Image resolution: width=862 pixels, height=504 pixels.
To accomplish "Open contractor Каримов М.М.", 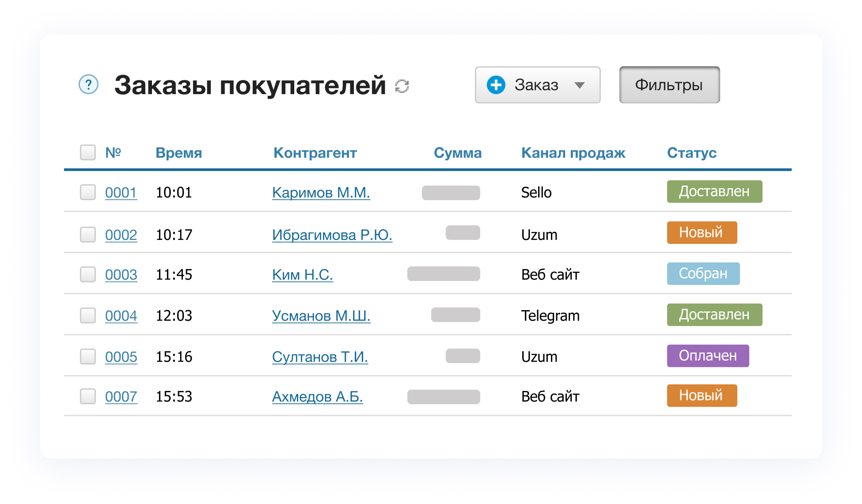I will (x=321, y=193).
